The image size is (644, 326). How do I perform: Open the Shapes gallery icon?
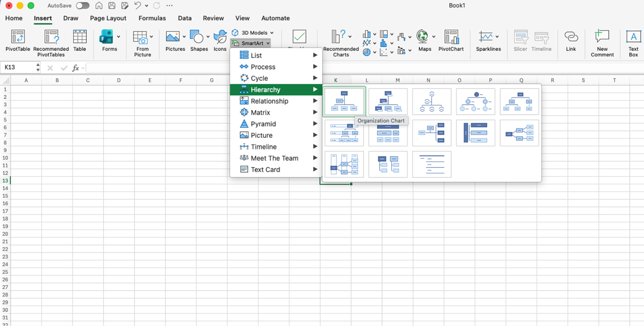point(197,37)
